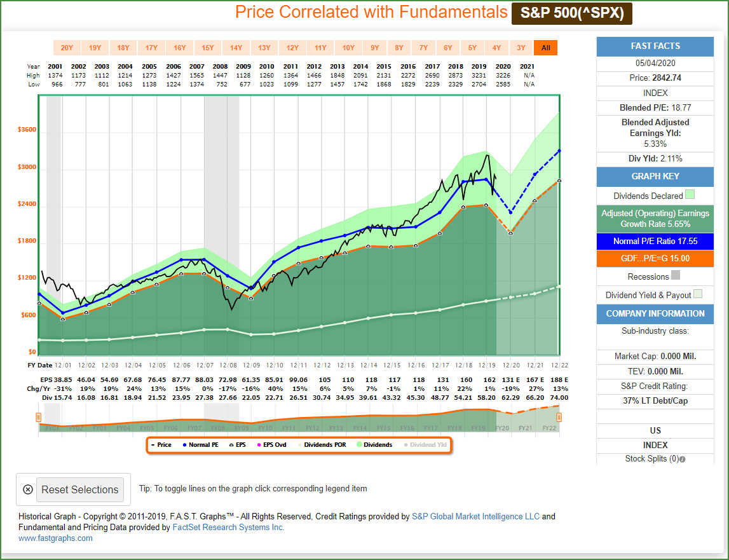
Task: Select the All time range tab
Action: [x=546, y=48]
